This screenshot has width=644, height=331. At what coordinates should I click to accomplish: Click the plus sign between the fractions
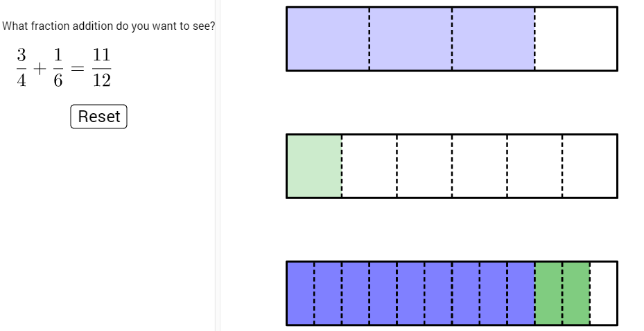40,68
